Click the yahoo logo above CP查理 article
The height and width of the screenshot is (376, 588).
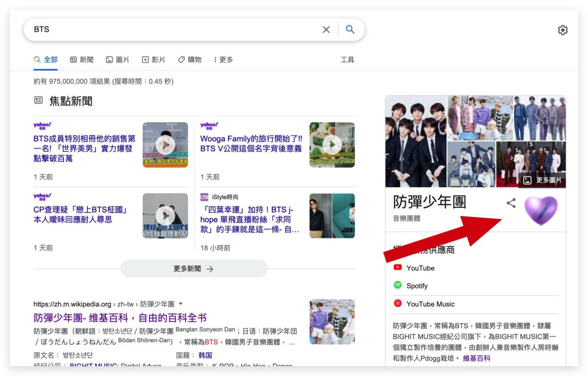(43, 197)
